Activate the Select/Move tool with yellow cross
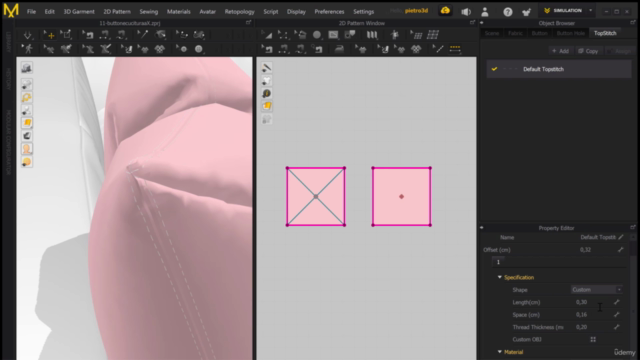This screenshot has height=360, width=640. point(49,35)
